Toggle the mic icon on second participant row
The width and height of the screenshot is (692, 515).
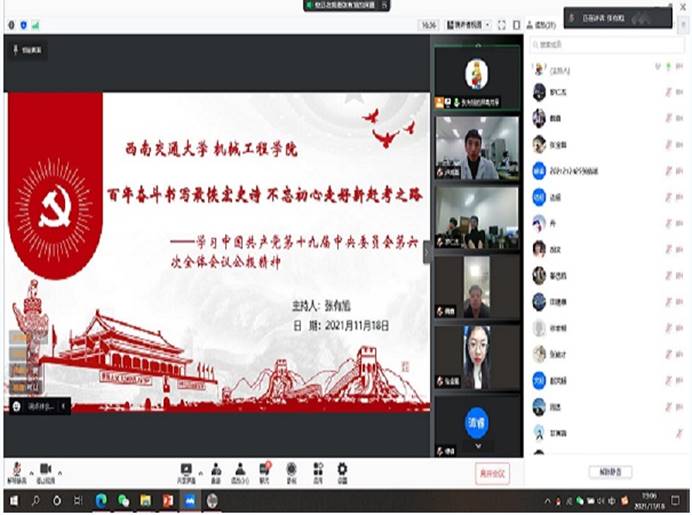[x=667, y=118]
